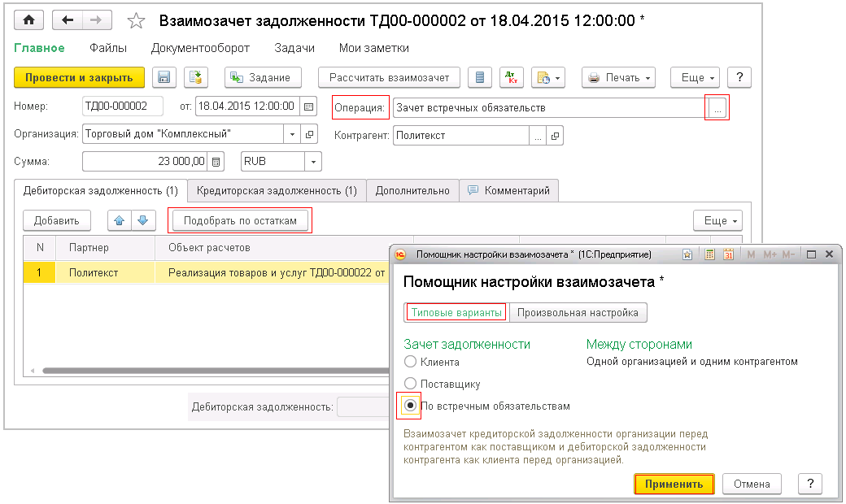Add document to favorites star
This screenshot has width=846, height=504.
136,21
